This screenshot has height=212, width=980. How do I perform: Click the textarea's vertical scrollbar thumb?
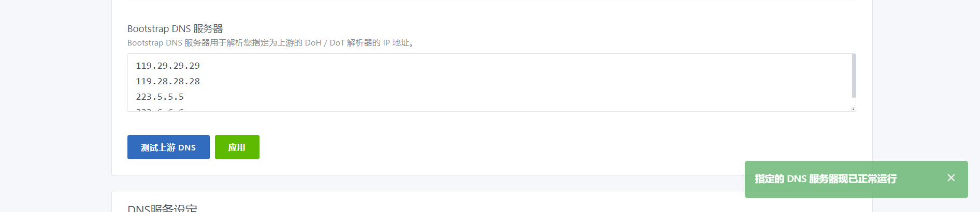point(854,75)
